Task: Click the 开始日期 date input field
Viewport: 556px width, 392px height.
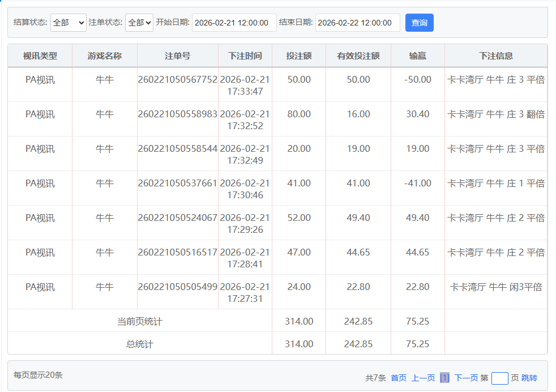Action: click(234, 23)
